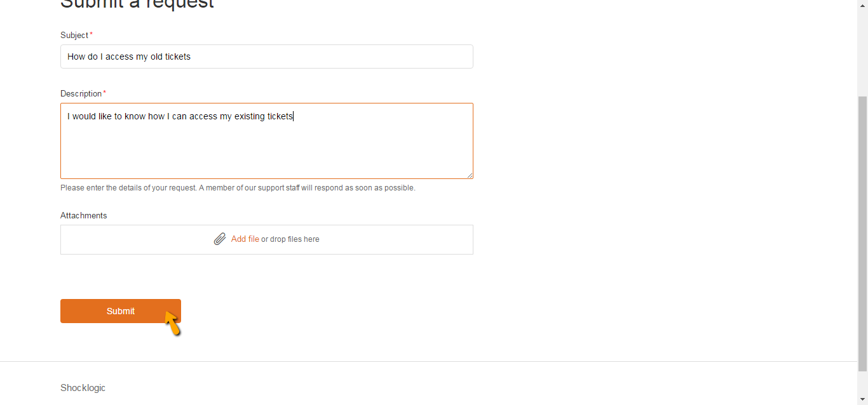Click the vertical scrollbar thumb
Image resolution: width=868 pixels, height=405 pixels.
863,234
